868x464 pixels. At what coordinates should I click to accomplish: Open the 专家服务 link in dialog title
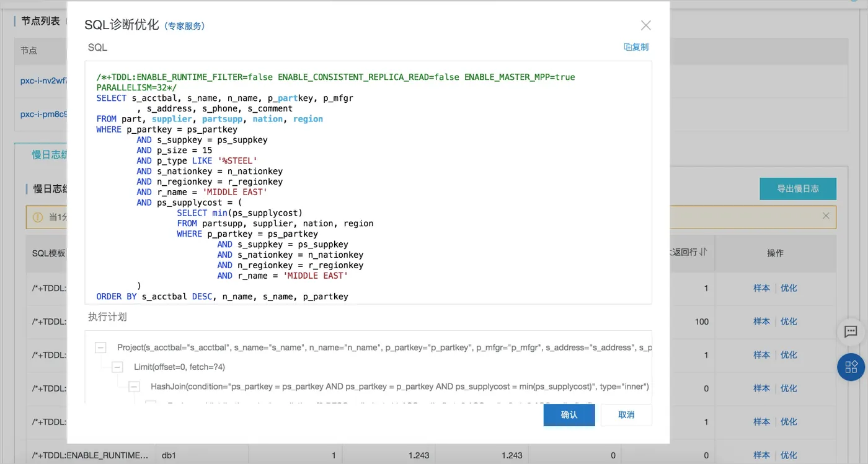[185, 26]
